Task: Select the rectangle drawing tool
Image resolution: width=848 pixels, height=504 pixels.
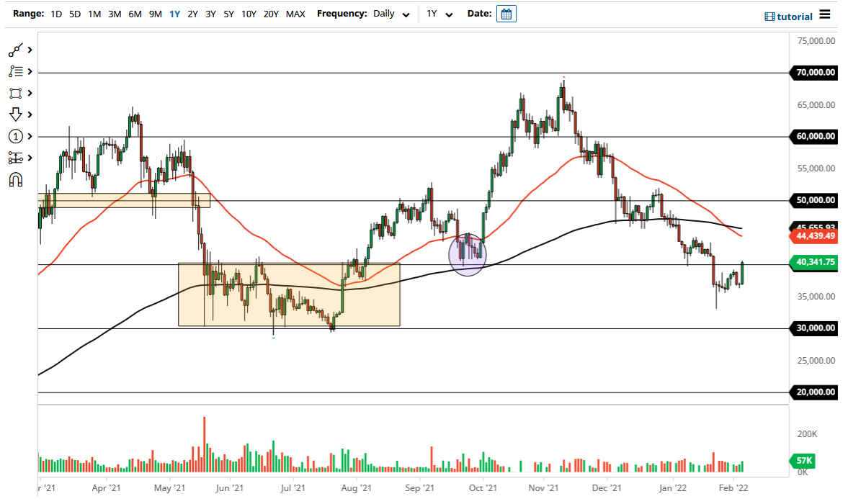Action: point(14,93)
